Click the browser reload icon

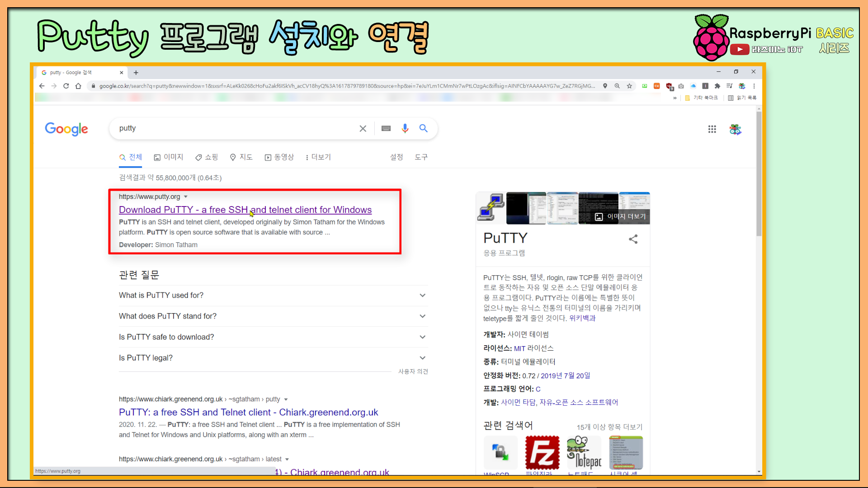point(66,86)
